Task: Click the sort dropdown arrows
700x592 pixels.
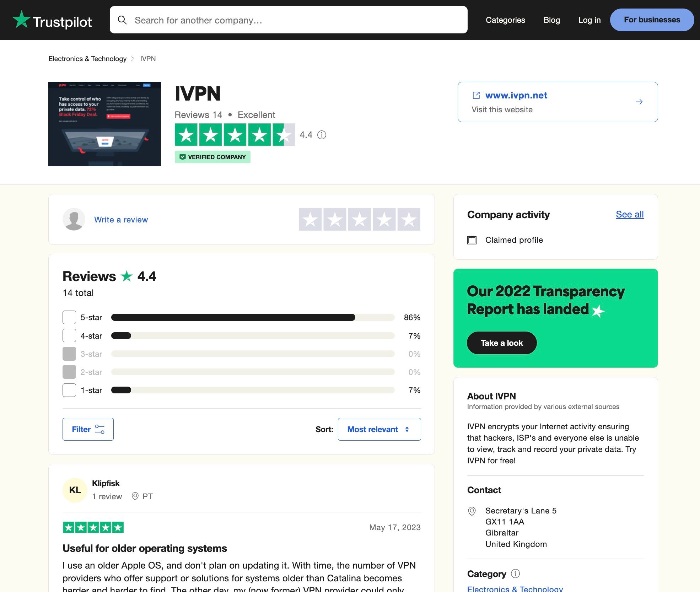Action: (407, 429)
